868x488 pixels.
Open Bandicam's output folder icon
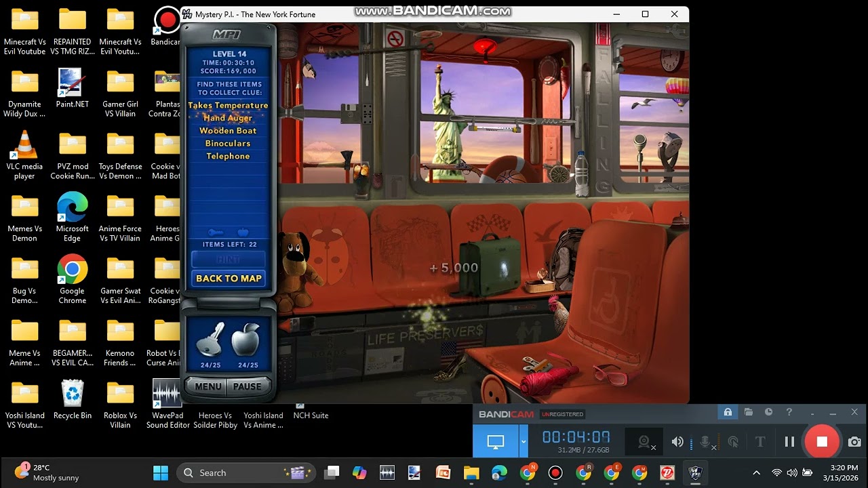(x=748, y=412)
